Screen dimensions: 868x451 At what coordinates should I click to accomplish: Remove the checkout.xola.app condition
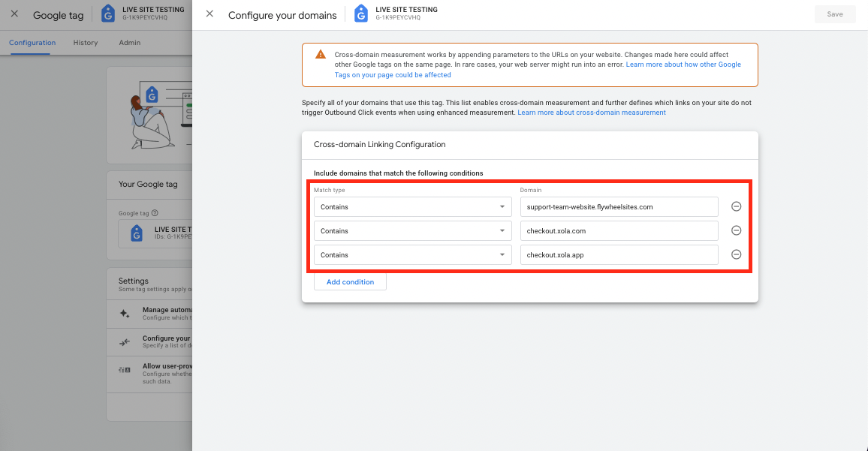737,254
